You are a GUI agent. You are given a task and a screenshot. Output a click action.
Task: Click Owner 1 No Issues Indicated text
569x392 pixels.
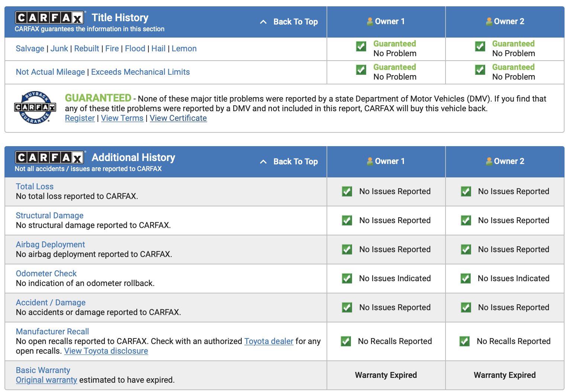[395, 279]
